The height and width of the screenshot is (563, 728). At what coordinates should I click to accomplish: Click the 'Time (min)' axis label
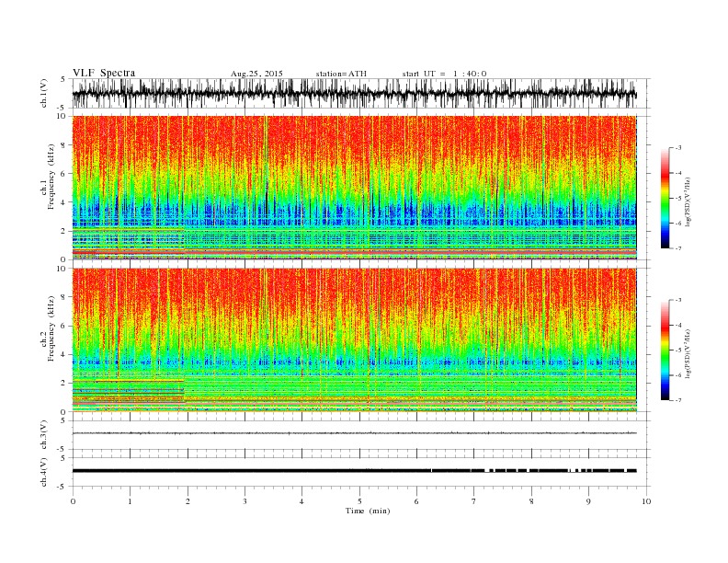pyautogui.click(x=368, y=511)
